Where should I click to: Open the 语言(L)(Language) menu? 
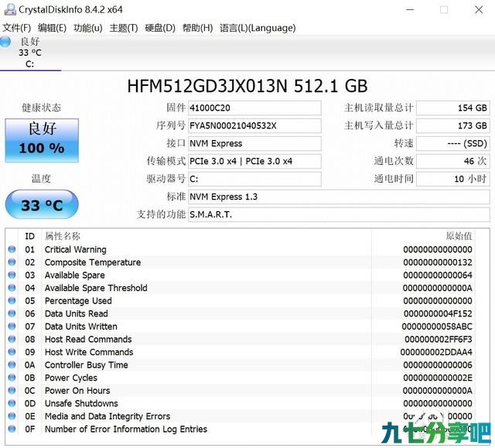tap(258, 28)
